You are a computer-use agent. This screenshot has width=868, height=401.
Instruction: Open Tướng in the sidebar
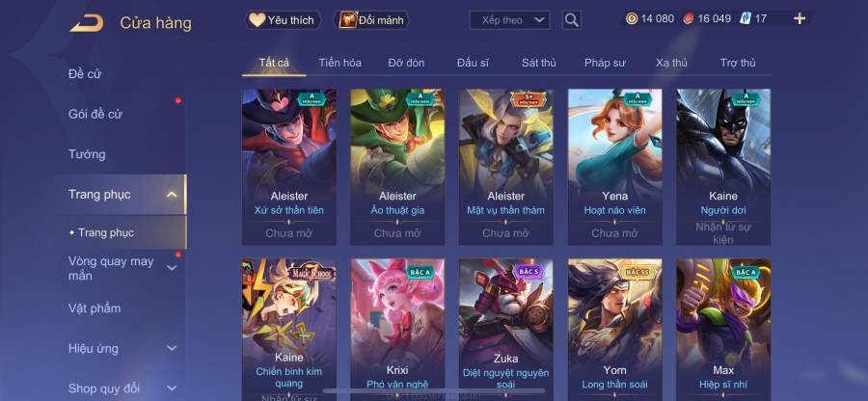click(87, 154)
